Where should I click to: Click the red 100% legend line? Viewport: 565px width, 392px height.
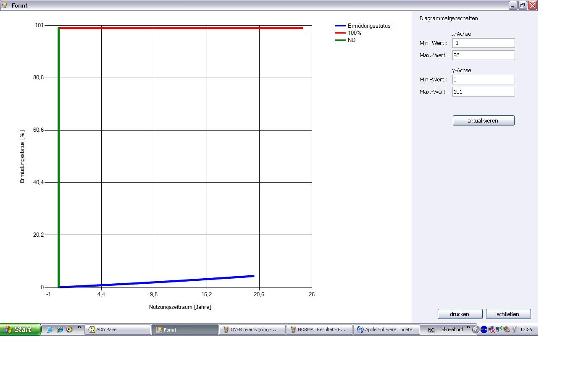tap(340, 33)
